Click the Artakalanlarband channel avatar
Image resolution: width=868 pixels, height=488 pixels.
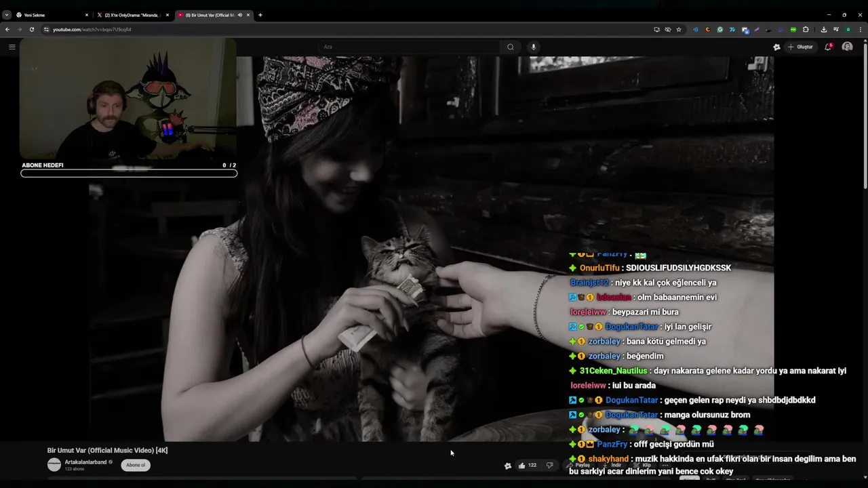pos(54,465)
